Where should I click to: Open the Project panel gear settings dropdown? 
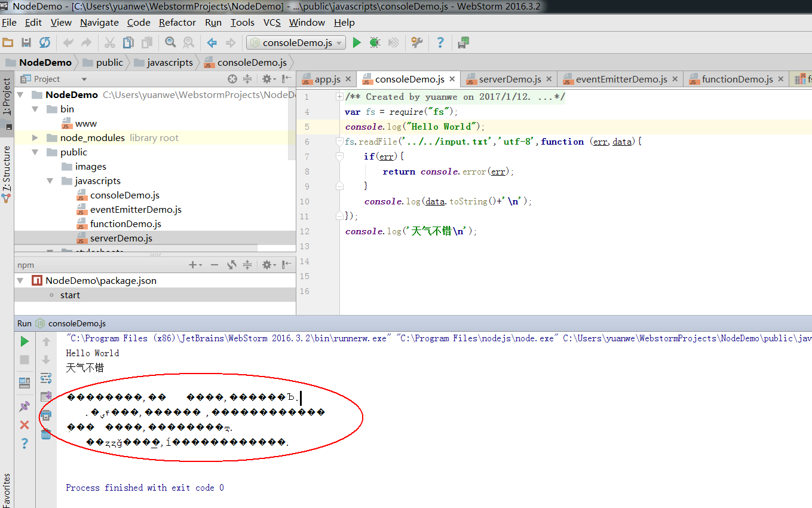coord(268,79)
